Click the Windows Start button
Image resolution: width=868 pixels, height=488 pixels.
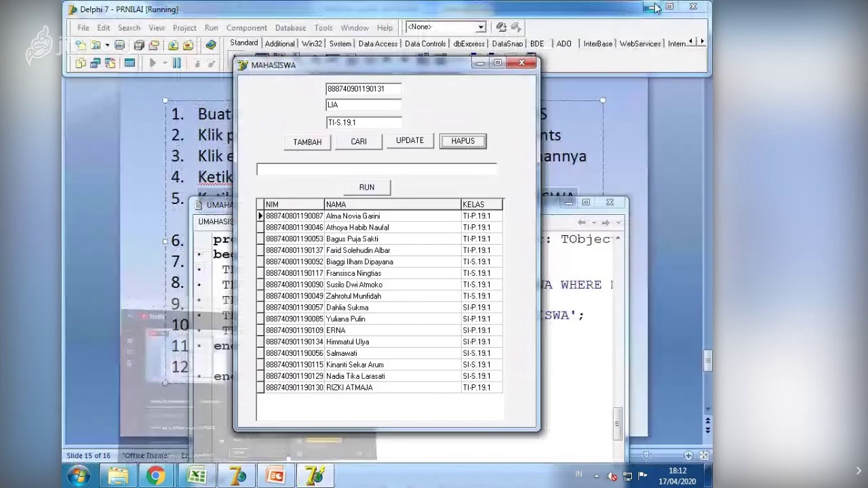[78, 476]
